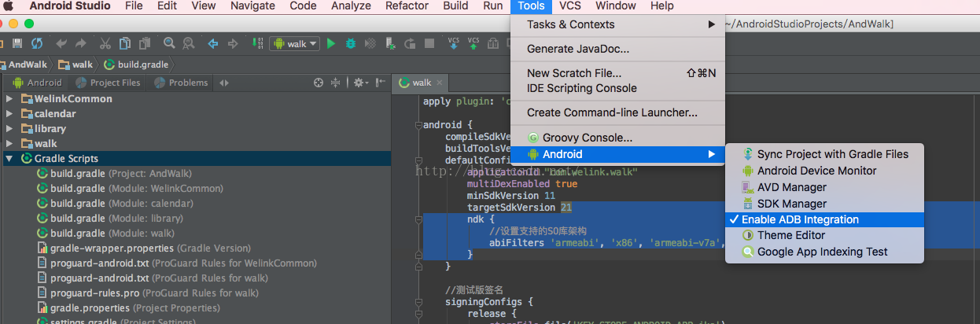Click the Groovy Console green icon
This screenshot has height=324, width=980.
[x=533, y=138]
